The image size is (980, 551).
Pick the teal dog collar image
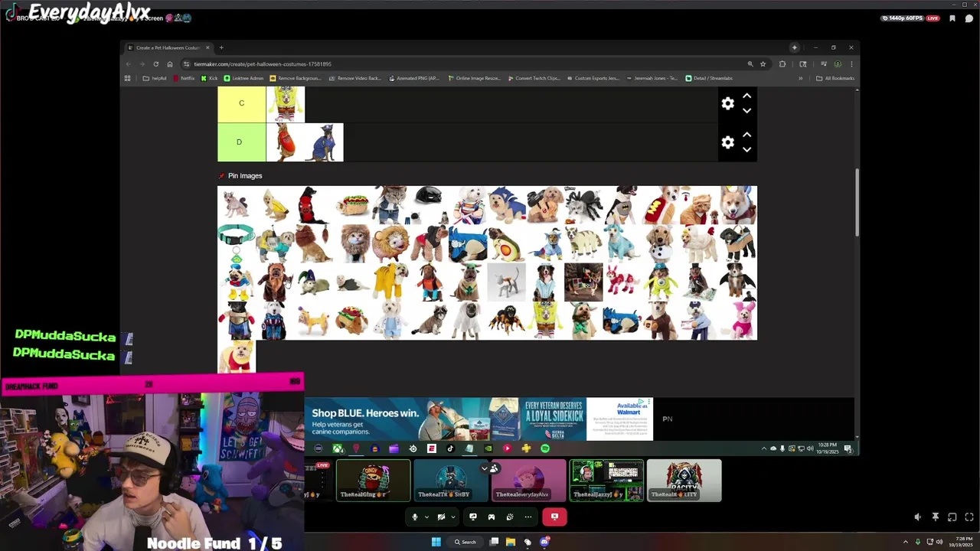click(x=237, y=244)
